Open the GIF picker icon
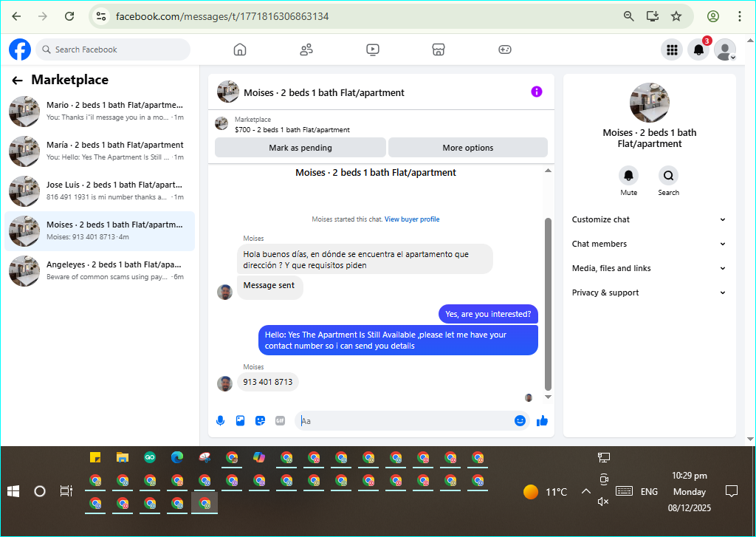 point(280,421)
